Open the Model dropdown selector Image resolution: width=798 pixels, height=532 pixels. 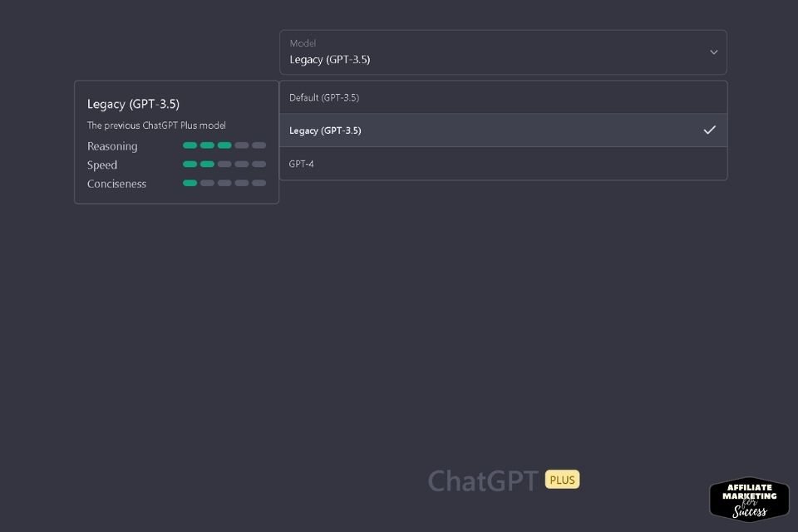point(503,52)
